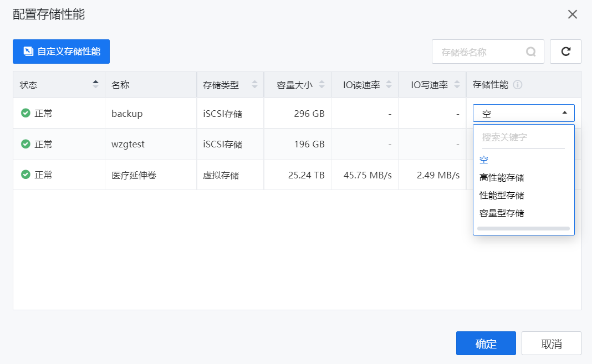Sort by IO读速率 column arrows

389,84
